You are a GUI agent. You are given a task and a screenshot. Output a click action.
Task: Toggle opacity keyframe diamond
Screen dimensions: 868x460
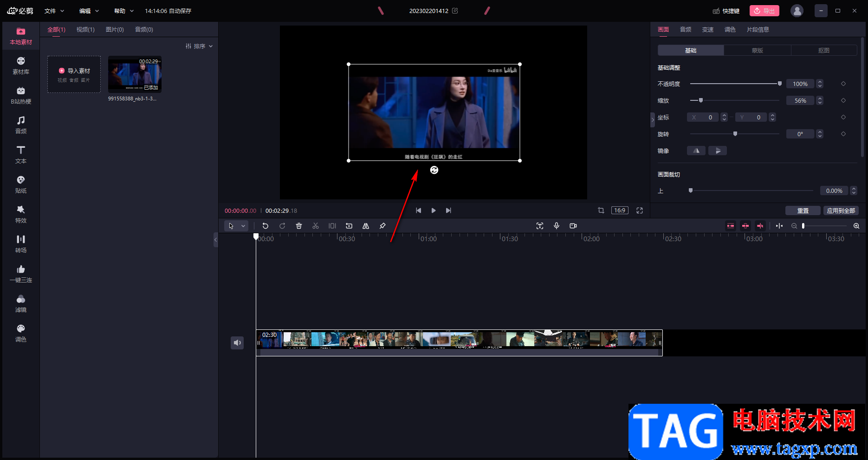(x=843, y=84)
